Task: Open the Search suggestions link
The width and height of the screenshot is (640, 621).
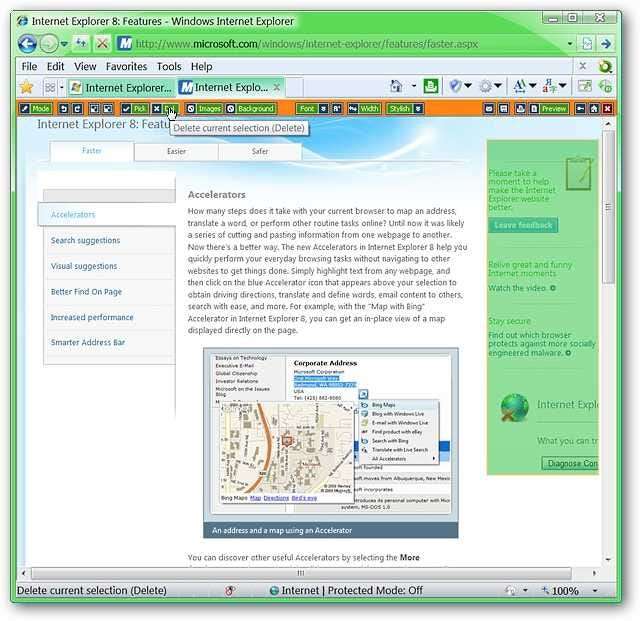Action: pyautogui.click(x=85, y=240)
